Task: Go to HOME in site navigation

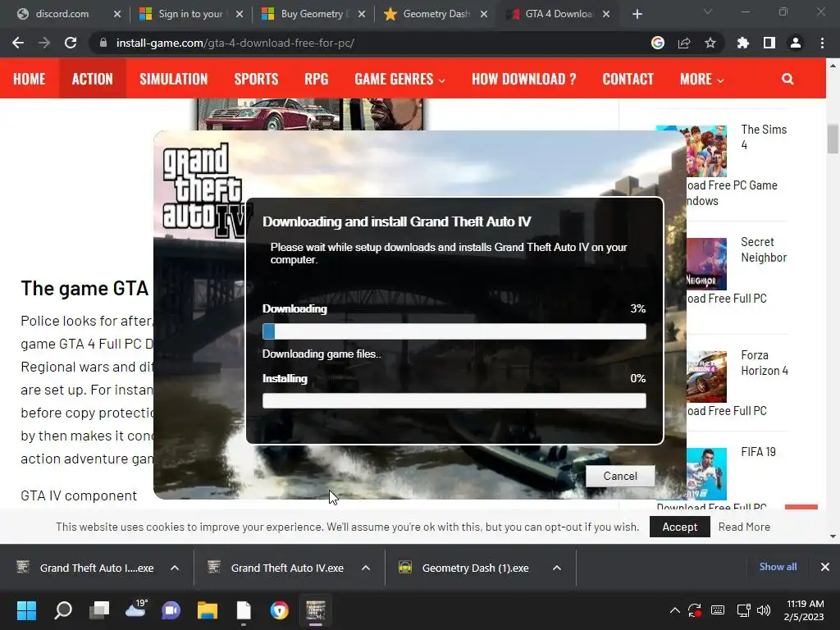Action: 30,79
